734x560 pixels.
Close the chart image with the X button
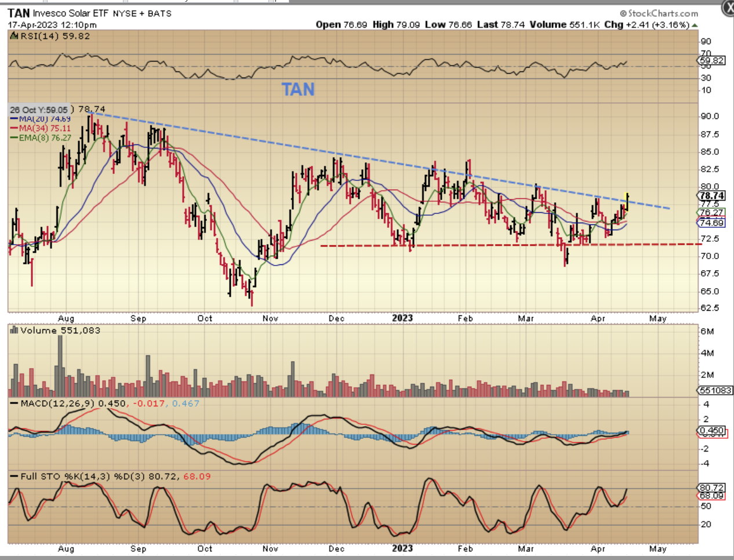point(728,6)
